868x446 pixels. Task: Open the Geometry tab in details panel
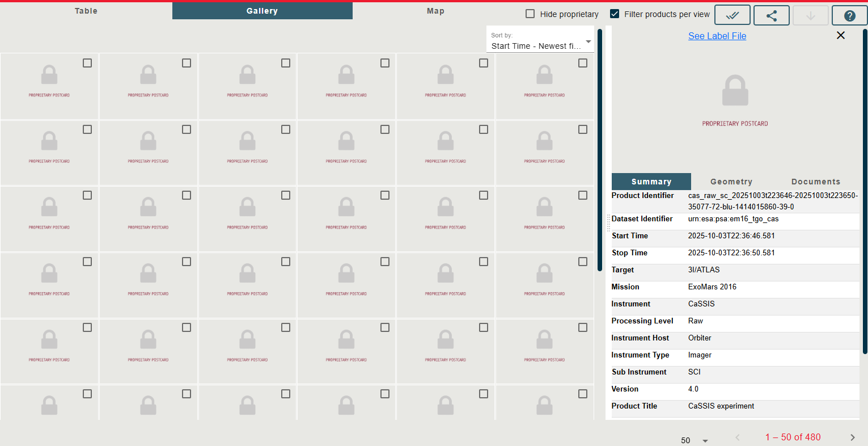point(731,182)
